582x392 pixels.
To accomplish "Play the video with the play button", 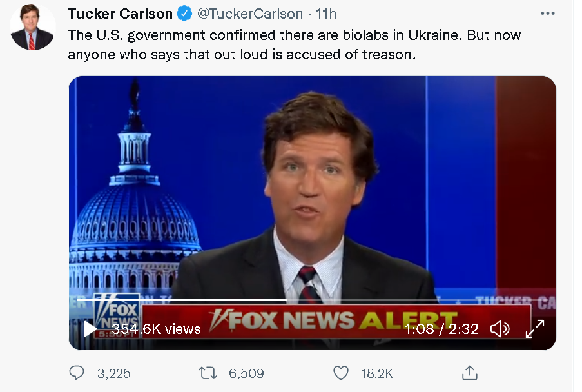I will pos(91,329).
